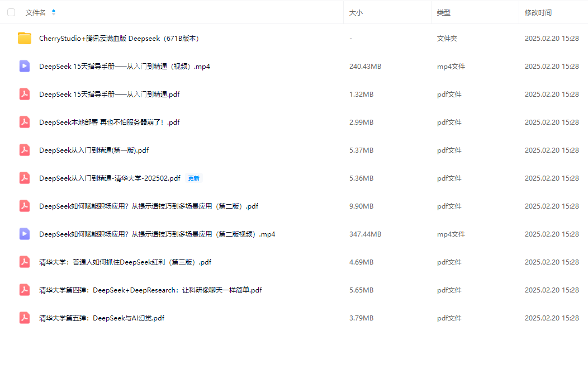Click PDF icon for 清华大学-202502.pdf
This screenshot has height=382, width=588.
(25, 178)
